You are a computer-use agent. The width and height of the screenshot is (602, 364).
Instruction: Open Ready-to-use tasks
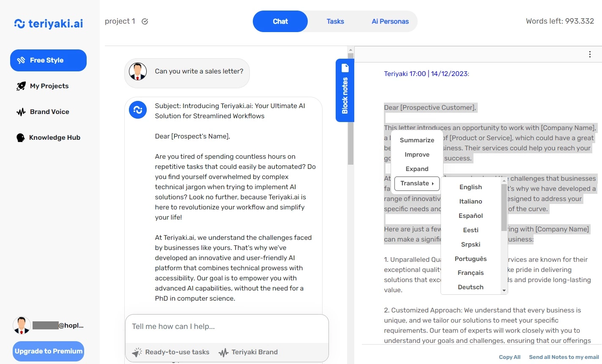point(171,352)
